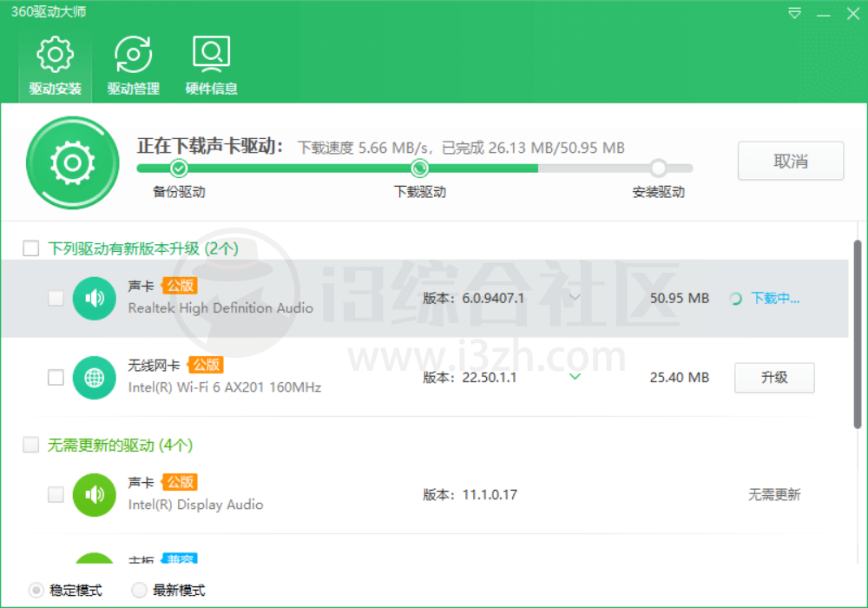Click the 备份驱动 step marker

click(x=179, y=168)
